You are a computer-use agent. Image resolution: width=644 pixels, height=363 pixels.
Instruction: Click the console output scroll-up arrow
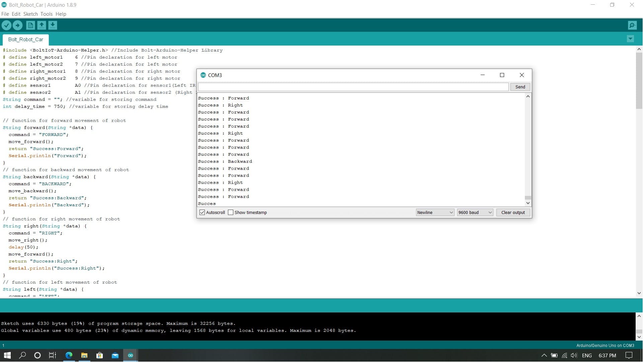pyautogui.click(x=639, y=316)
